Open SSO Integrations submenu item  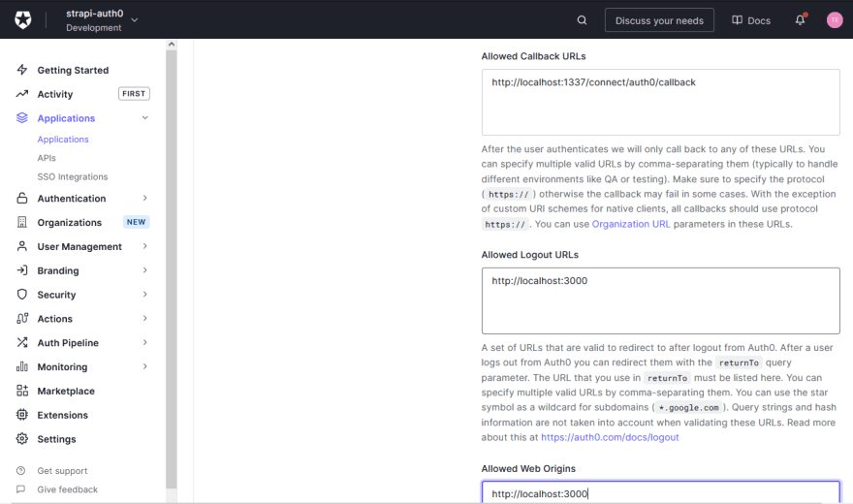click(x=73, y=176)
